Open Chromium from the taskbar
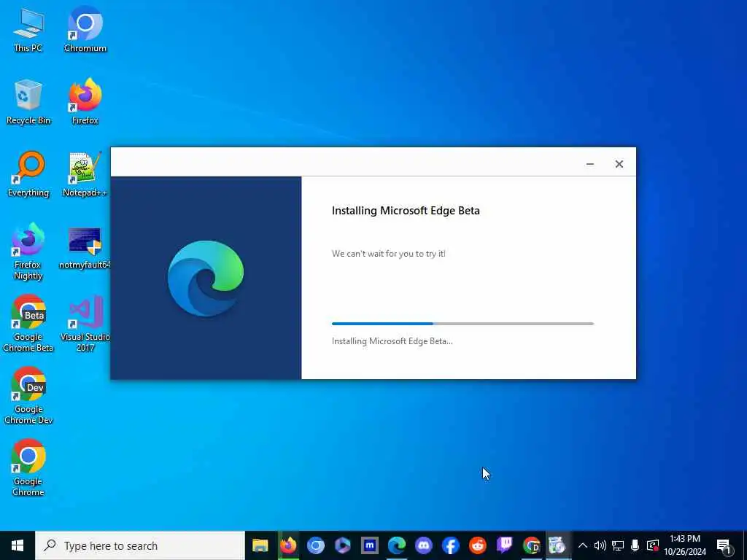Viewport: 747px width, 560px height. (315, 545)
